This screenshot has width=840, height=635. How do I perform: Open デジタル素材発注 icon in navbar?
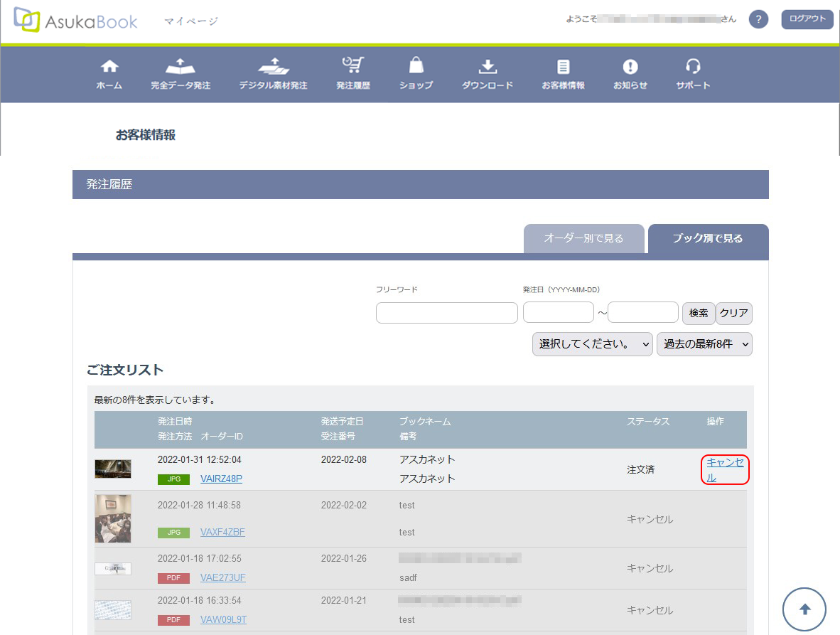(273, 67)
